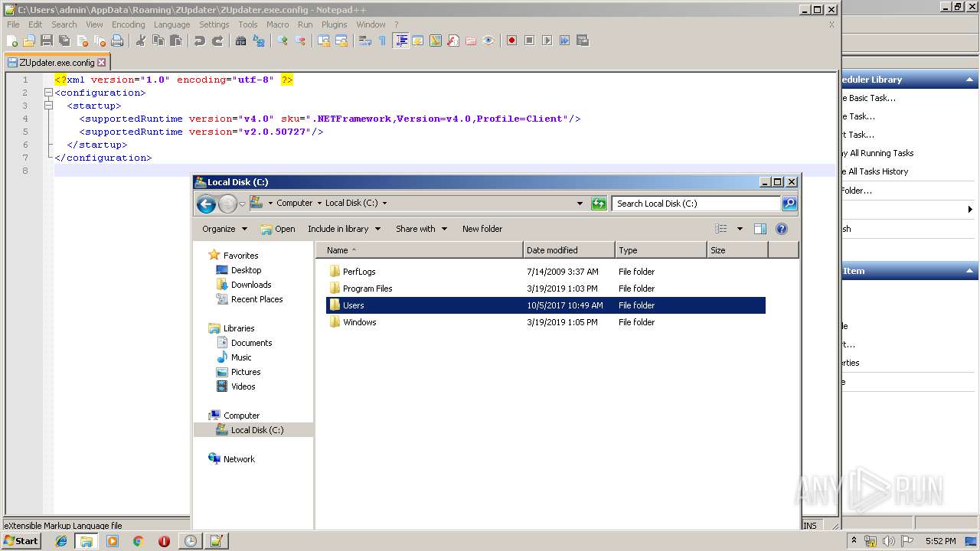This screenshot has height=551, width=980.
Task: Open the Explorer recent locations dropdown arrow
Action: coord(242,204)
